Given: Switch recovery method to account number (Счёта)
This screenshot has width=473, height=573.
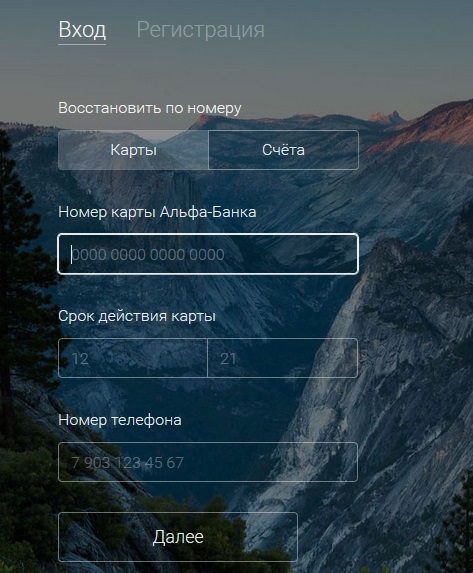Looking at the screenshot, I should (283, 150).
